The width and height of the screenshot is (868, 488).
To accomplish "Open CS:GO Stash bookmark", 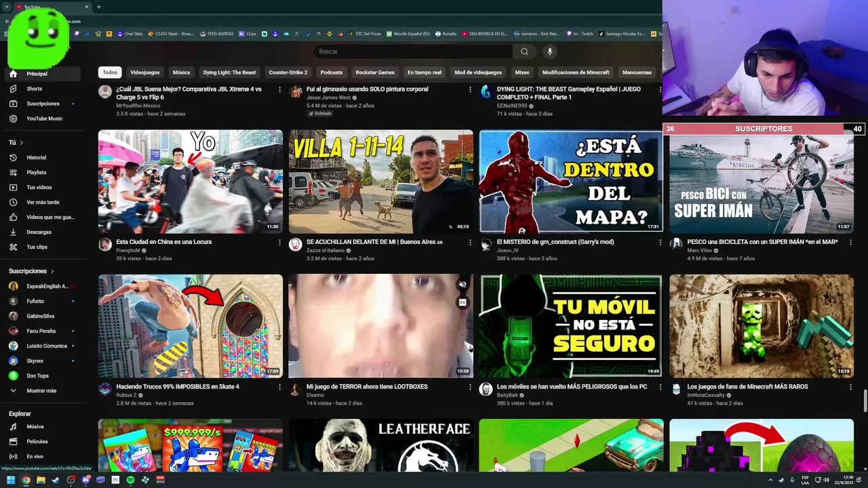I will (x=171, y=34).
